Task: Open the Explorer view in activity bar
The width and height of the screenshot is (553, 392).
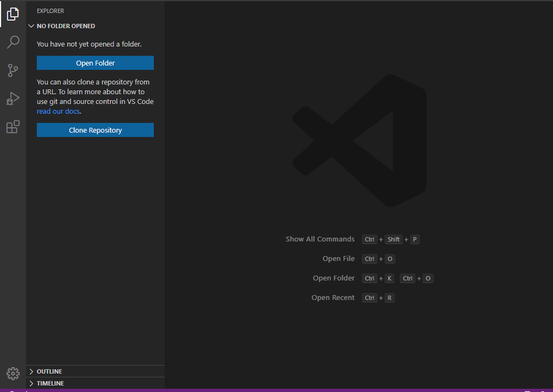Action: pyautogui.click(x=13, y=14)
